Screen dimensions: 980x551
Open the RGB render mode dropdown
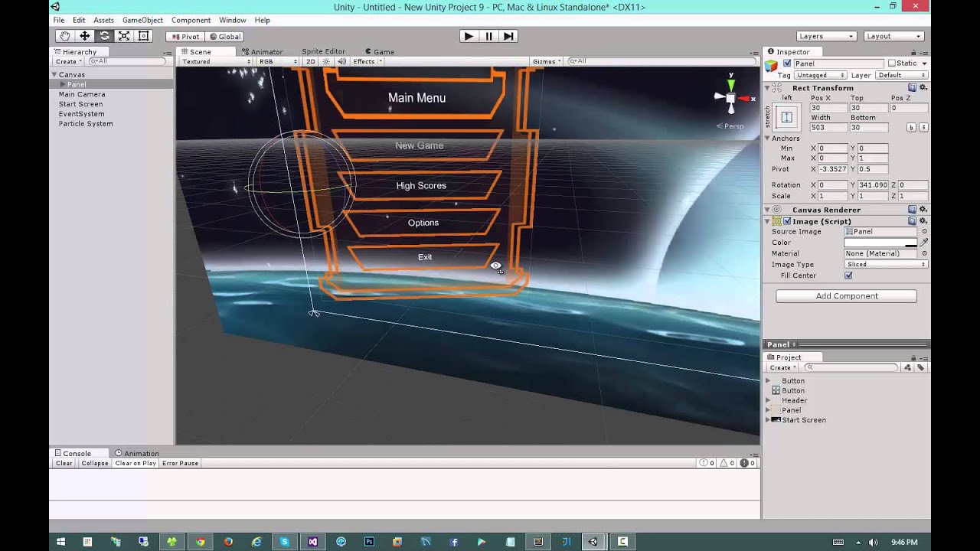278,61
